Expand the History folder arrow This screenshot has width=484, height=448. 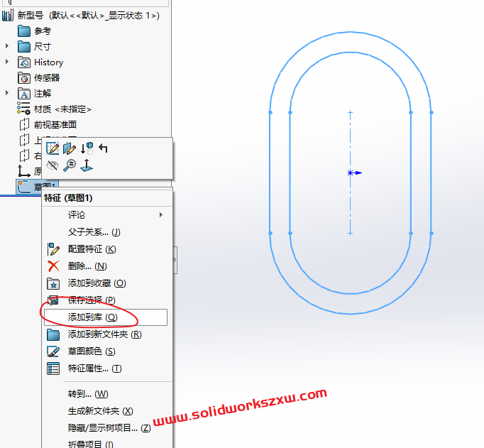click(7, 62)
